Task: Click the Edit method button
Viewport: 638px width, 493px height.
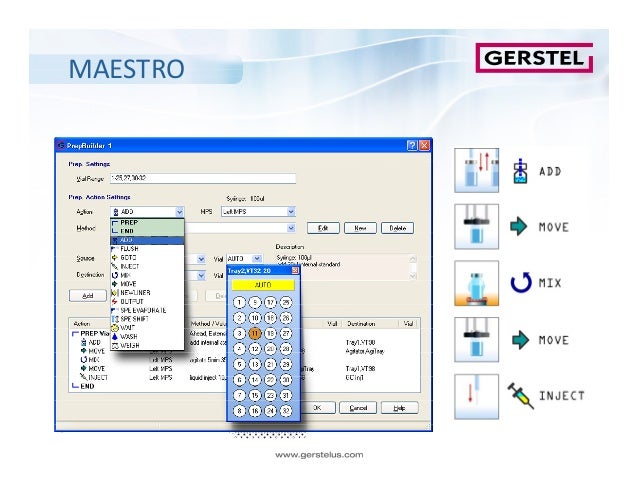Action: coord(323,228)
